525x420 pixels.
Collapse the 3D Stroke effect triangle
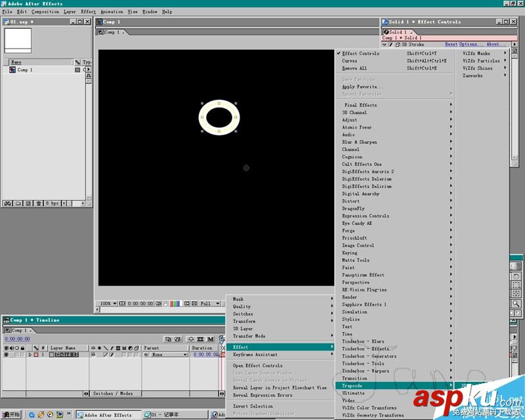click(384, 44)
